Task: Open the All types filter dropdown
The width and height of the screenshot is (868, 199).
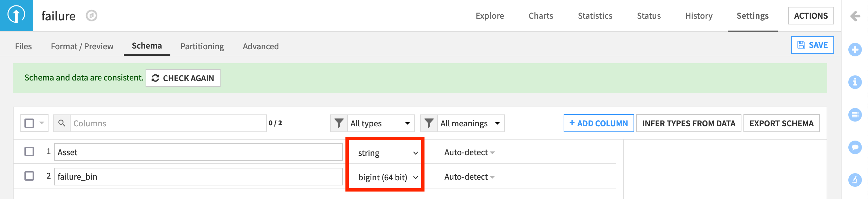Action: click(381, 123)
